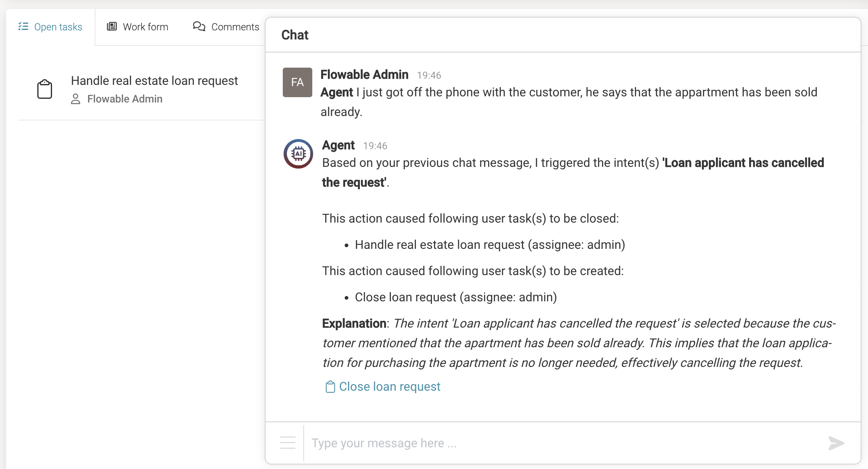Click Flowable Admin assignee name under the task
This screenshot has width=868, height=469.
[x=125, y=99]
